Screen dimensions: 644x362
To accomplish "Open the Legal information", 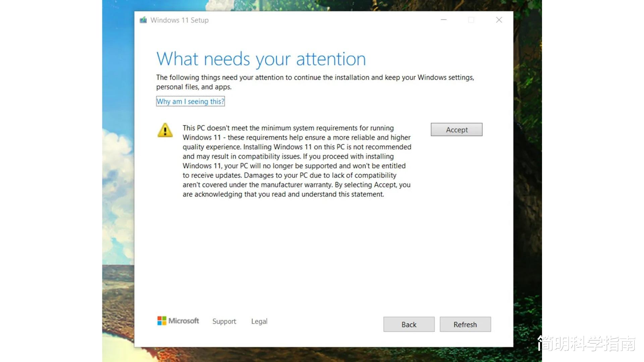I will [x=259, y=321].
